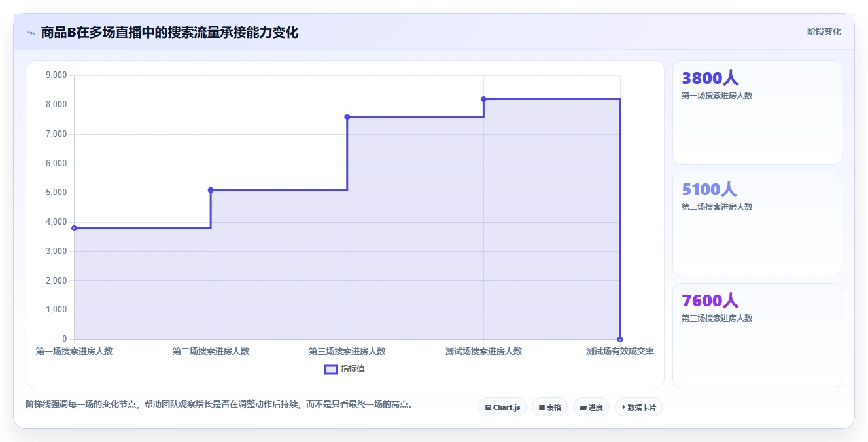
Task: Click the footer description starting 阶梯线强调每一场
Action: tap(220, 404)
